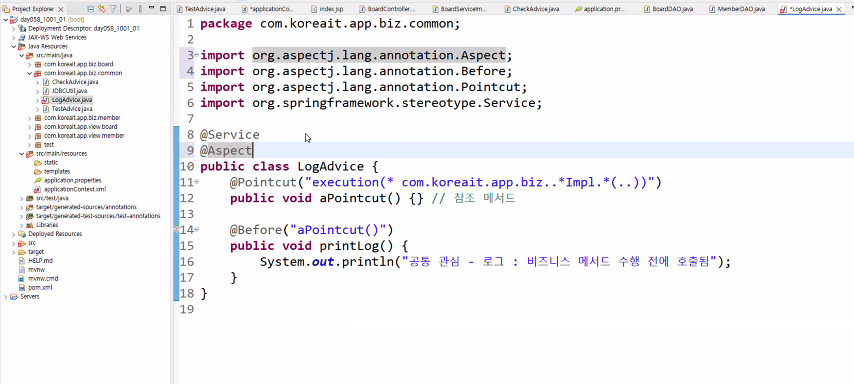Open Project Explorer View Menu dots
Viewport: 854px width, 384px height.
(x=140, y=9)
